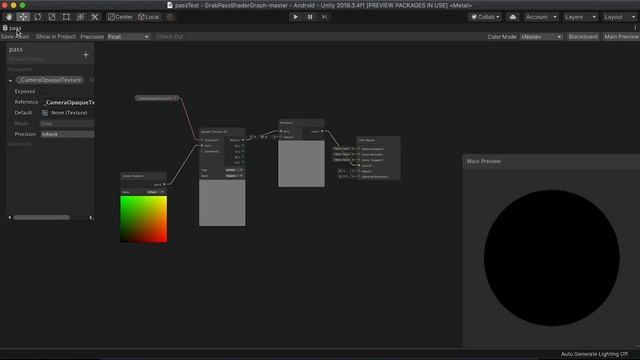Select the Hand tool in Unity toolbar
The image size is (640, 360).
[x=9, y=17]
